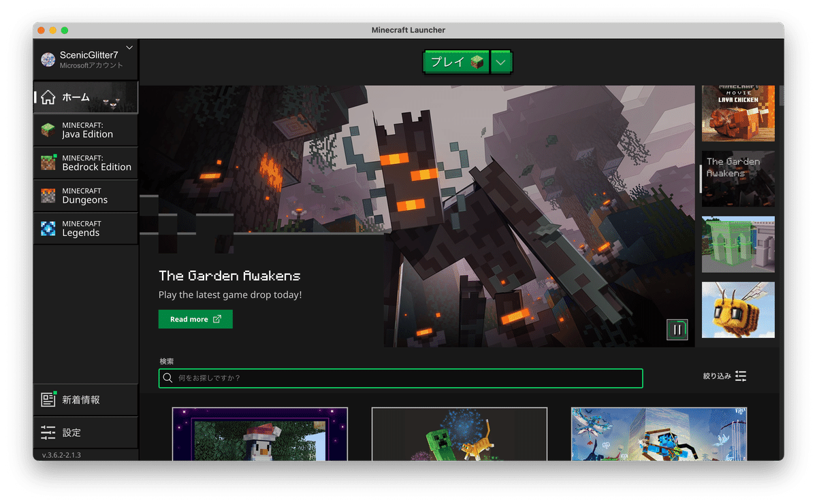Click the Bedrock Edition dirt block icon
817x504 pixels.
48,163
